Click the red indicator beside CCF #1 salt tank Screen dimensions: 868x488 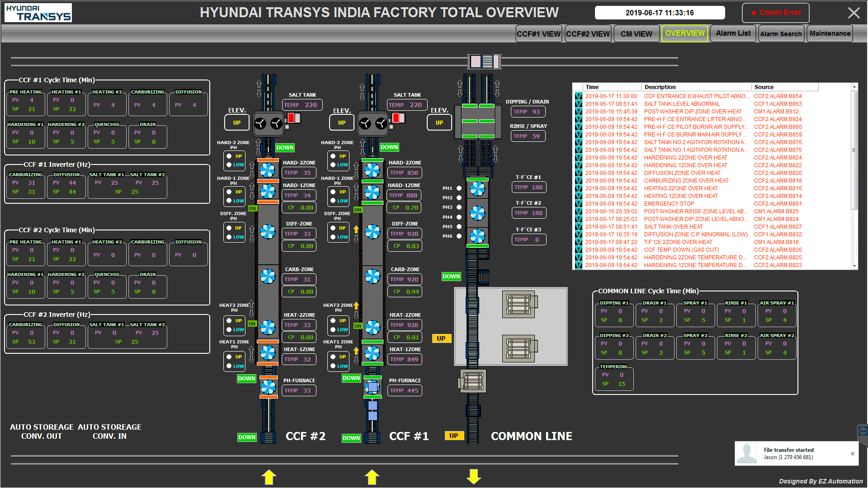(x=396, y=118)
